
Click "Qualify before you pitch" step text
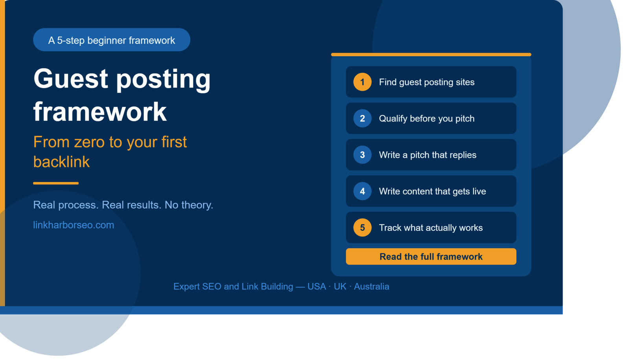[x=427, y=118]
